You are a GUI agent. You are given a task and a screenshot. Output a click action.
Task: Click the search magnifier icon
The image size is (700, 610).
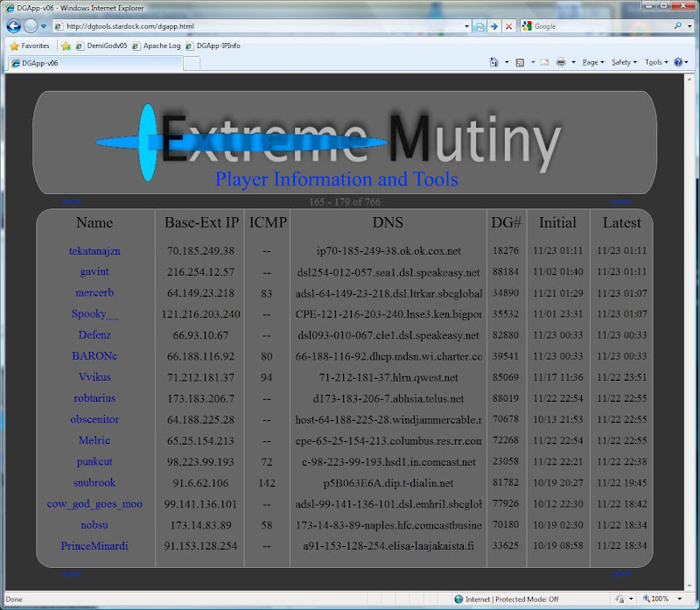pos(678,26)
